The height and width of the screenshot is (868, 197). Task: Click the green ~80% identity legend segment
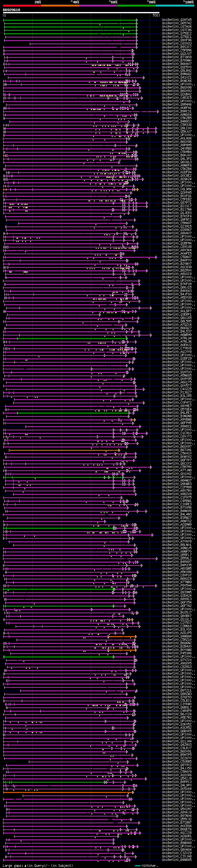[137, 6]
